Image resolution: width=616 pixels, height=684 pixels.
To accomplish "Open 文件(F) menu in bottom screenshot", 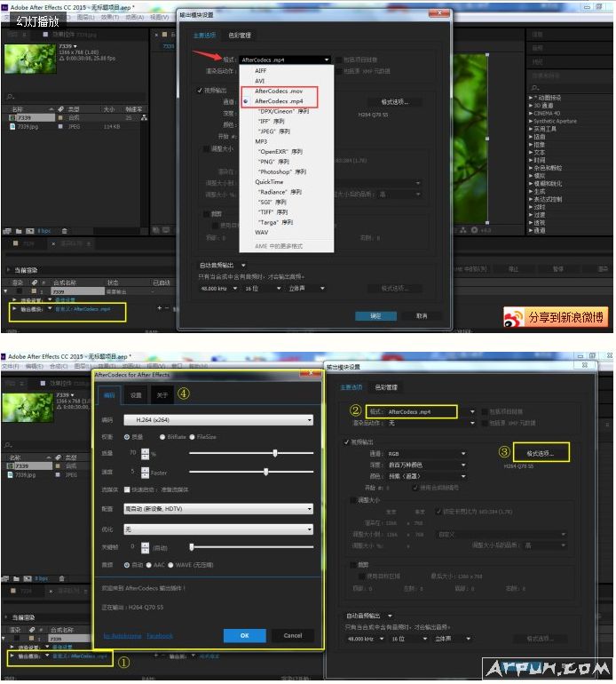I will (x=11, y=366).
